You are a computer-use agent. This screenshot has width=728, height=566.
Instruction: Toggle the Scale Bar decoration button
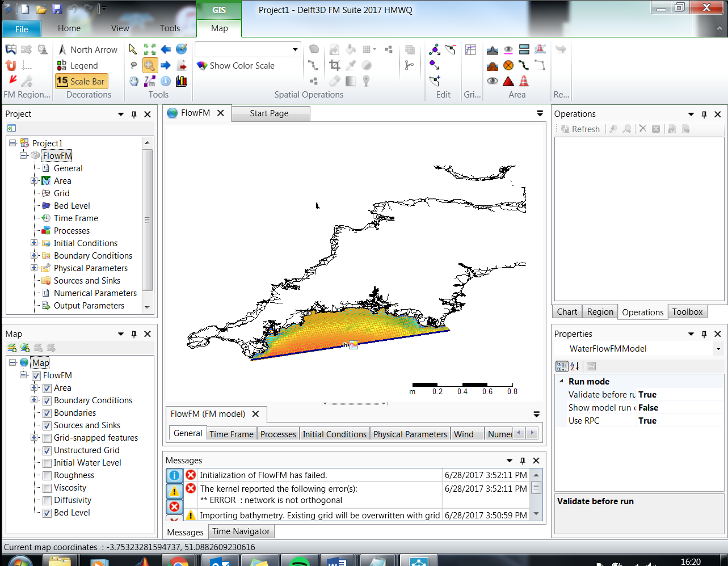(x=81, y=81)
